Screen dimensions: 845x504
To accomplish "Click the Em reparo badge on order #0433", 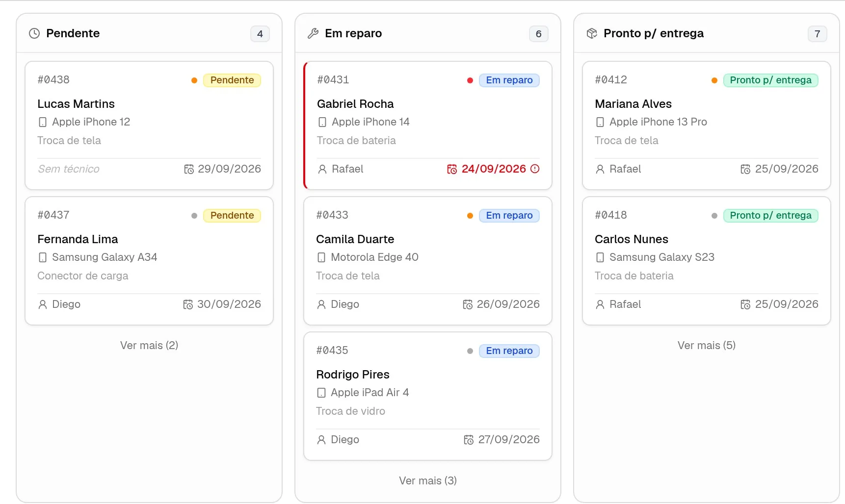I will click(509, 215).
